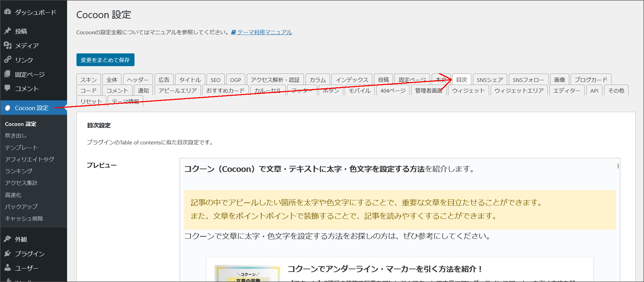Image resolution: width=644 pixels, height=282 pixels.
Task: Select the ウィジェット tab
Action: 469,90
